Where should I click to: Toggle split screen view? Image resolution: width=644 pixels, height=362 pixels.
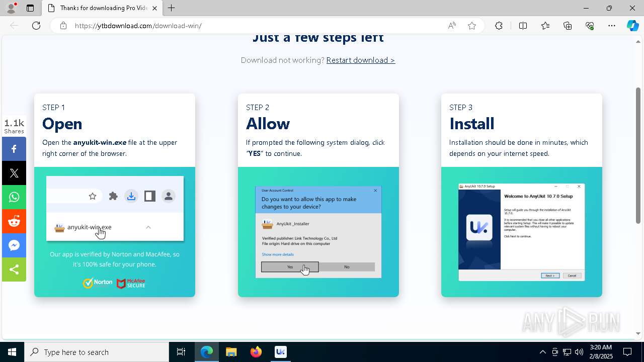(523, 26)
